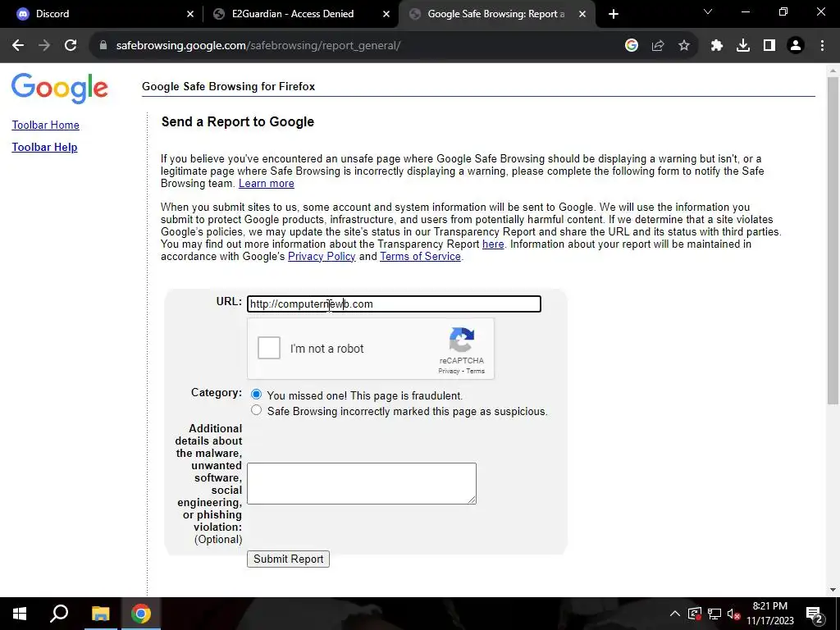Viewport: 840px width, 630px height.
Task: Close the Discord tab
Action: tap(190, 14)
